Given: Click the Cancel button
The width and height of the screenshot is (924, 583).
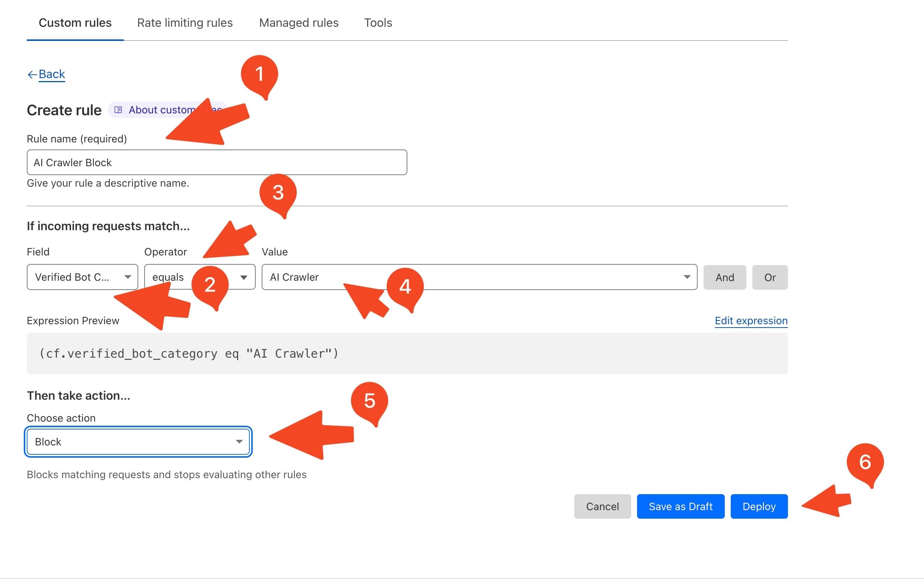Looking at the screenshot, I should (x=602, y=506).
